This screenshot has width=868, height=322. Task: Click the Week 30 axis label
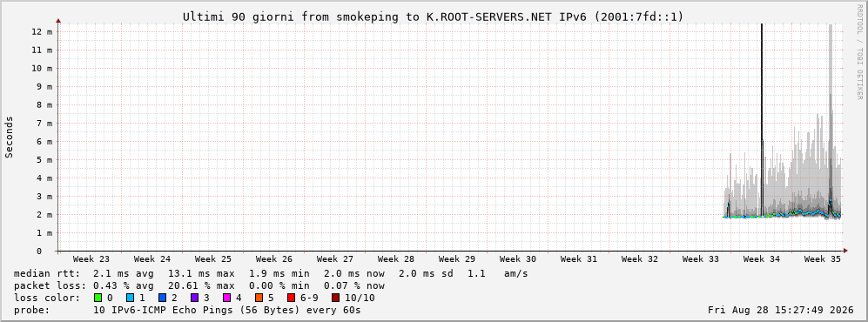[518, 259]
